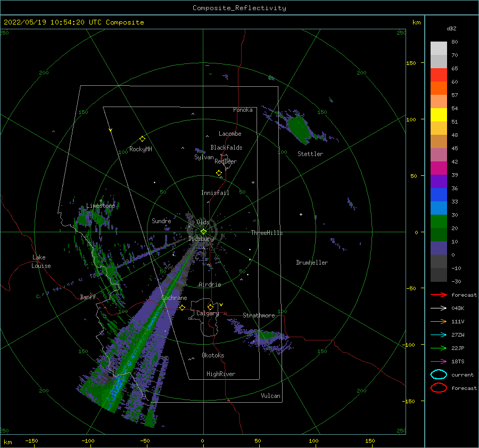Select the 30 dBZ light blue swatch

point(439,208)
